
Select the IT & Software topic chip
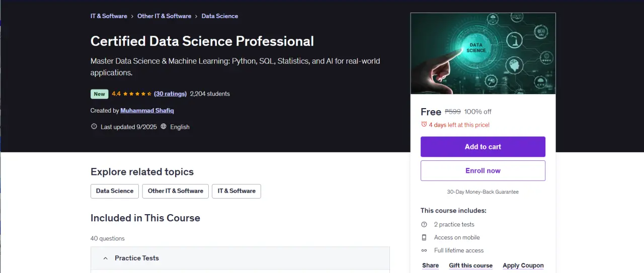pyautogui.click(x=236, y=191)
